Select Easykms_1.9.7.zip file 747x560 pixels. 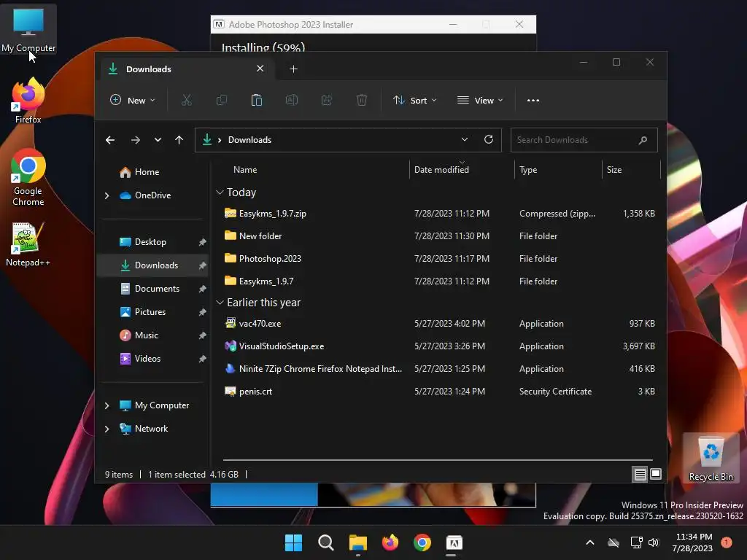tap(438, 214)
